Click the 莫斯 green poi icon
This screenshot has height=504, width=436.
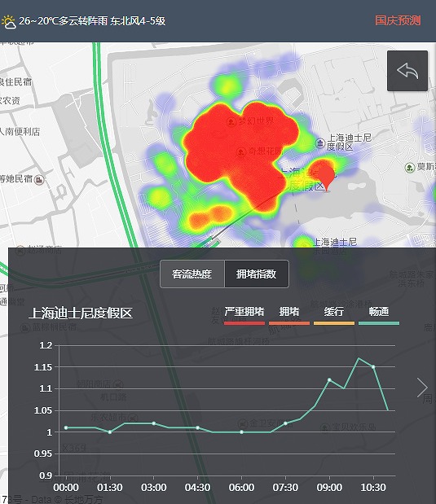409,168
